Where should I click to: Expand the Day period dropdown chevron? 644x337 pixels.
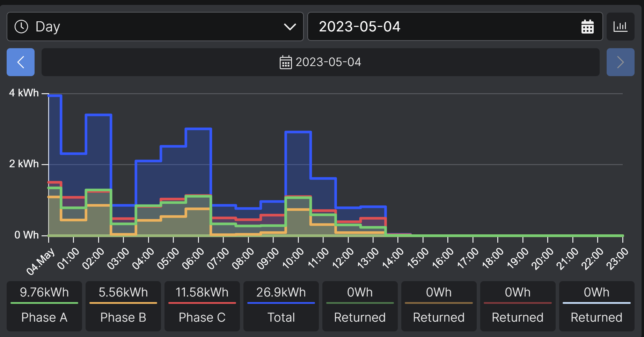pyautogui.click(x=290, y=27)
